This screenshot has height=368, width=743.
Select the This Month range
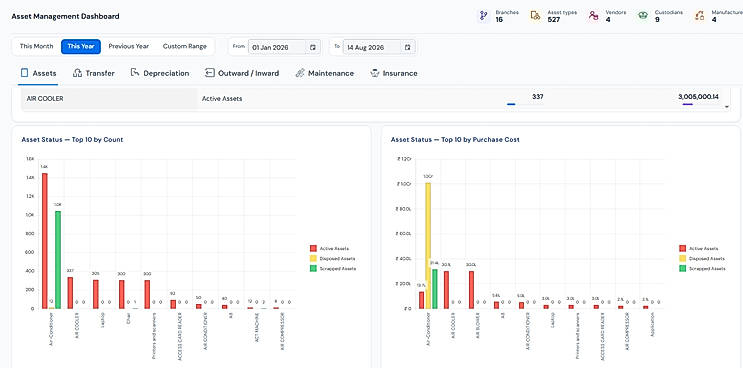pyautogui.click(x=36, y=46)
